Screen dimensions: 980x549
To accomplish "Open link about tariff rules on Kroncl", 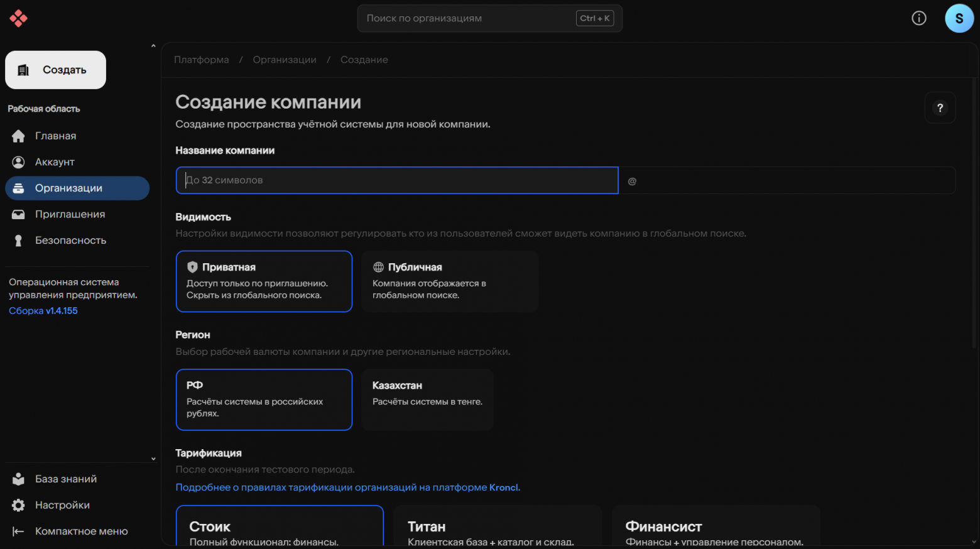I will (x=347, y=487).
